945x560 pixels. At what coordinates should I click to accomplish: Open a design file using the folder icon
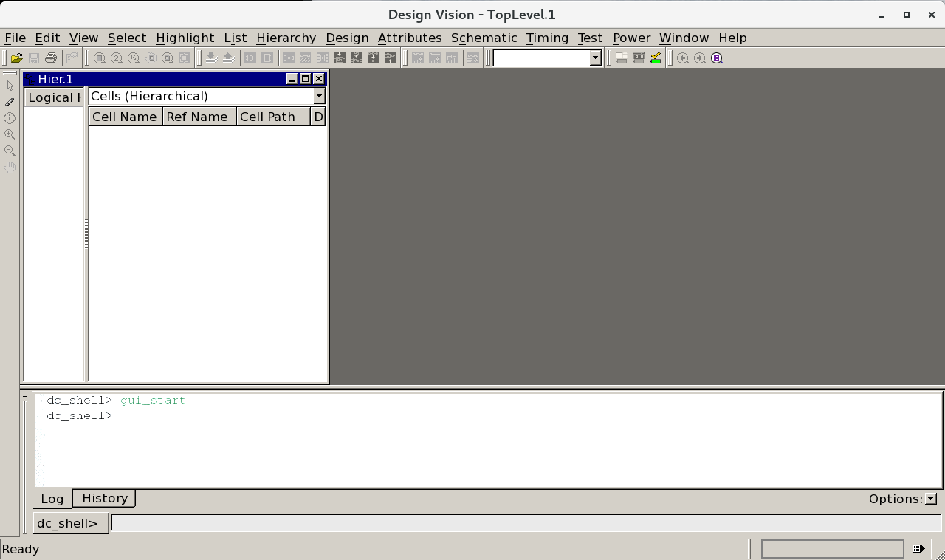(16, 57)
